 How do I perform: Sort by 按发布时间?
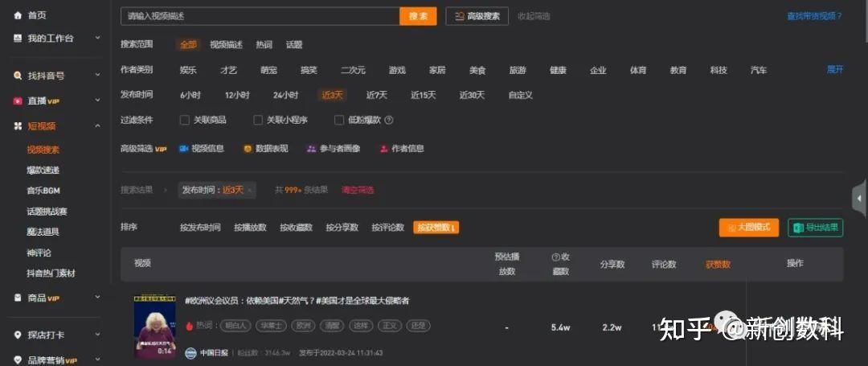[200, 228]
